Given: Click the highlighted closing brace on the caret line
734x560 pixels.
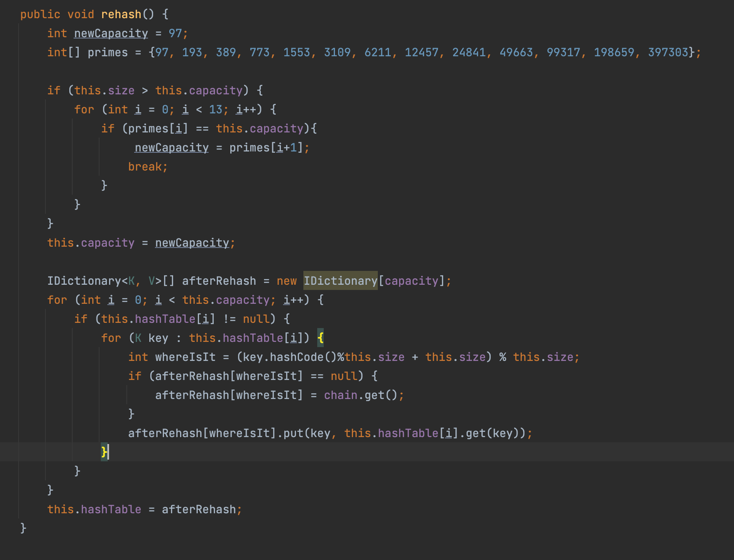Looking at the screenshot, I should pyautogui.click(x=104, y=452).
